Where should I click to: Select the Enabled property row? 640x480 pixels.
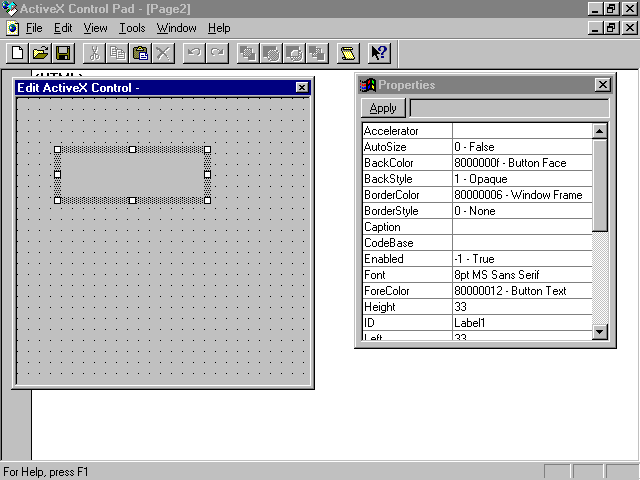[406, 259]
